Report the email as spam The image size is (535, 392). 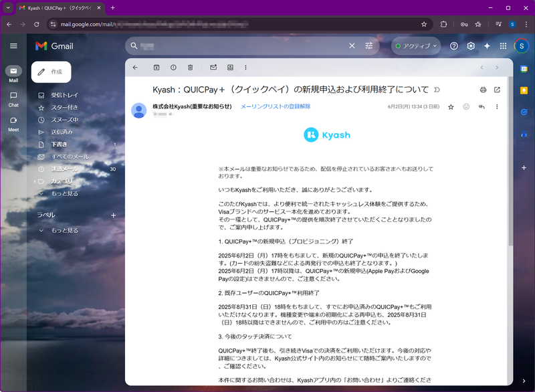click(173, 68)
